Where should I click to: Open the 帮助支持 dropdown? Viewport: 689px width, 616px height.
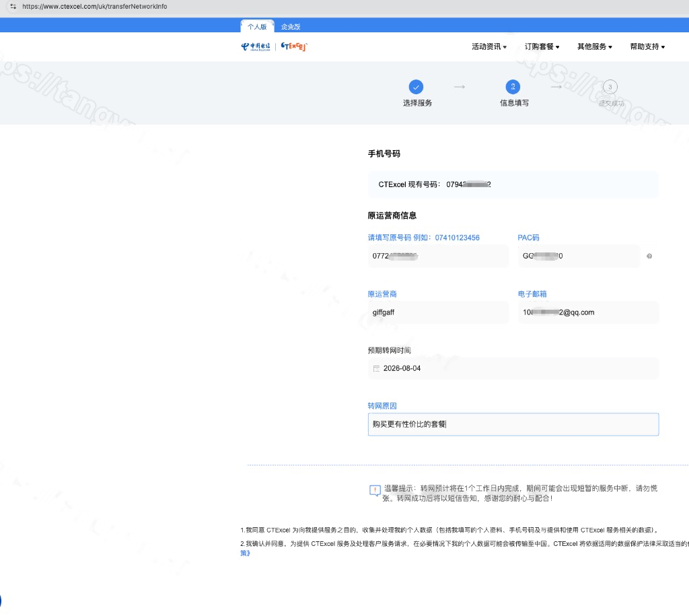647,46
